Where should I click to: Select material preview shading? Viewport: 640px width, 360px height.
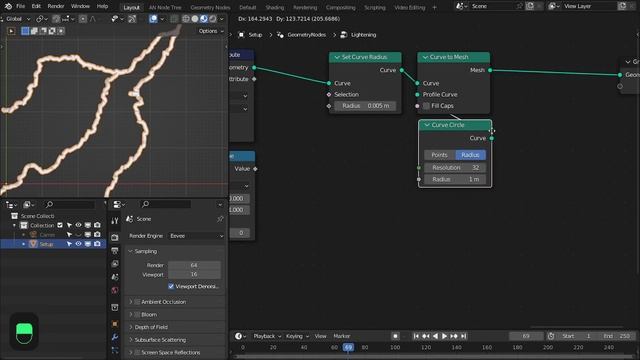tap(204, 19)
